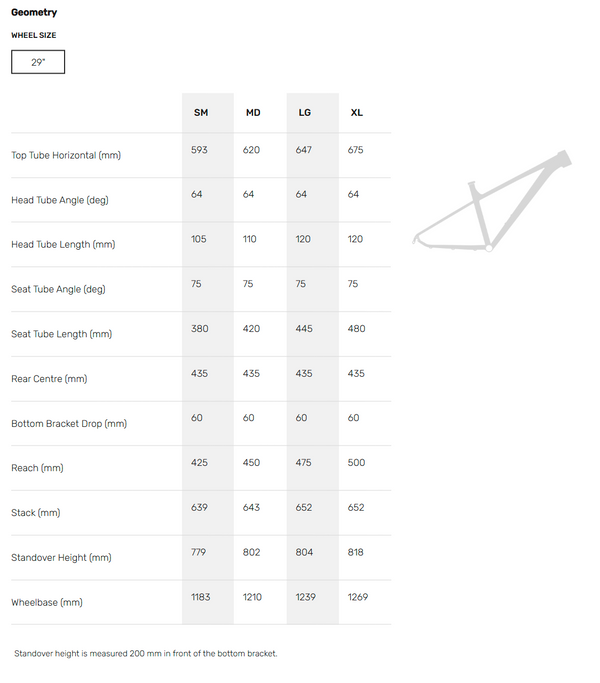Click the Seat Tube Length (mm) label
The width and height of the screenshot is (600, 683).
pyautogui.click(x=62, y=334)
